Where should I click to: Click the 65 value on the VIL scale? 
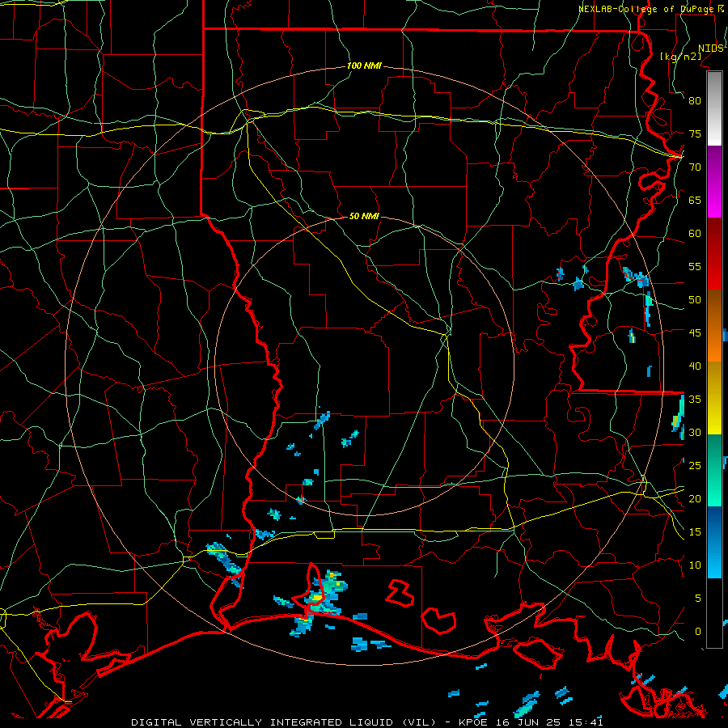(695, 200)
